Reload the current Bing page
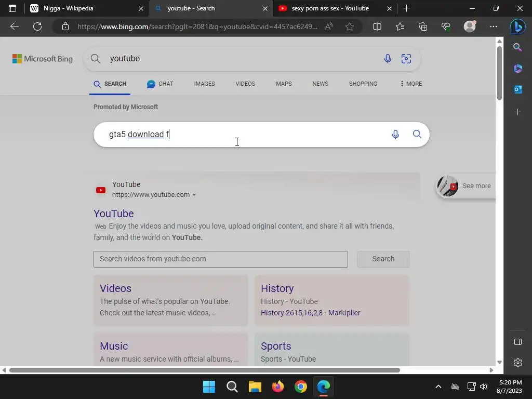The image size is (532, 399). 37,26
